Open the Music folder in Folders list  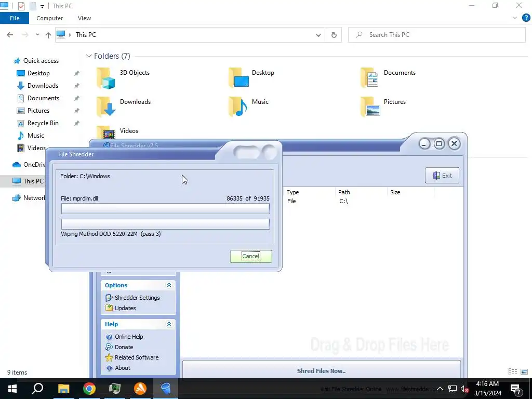[x=248, y=107]
